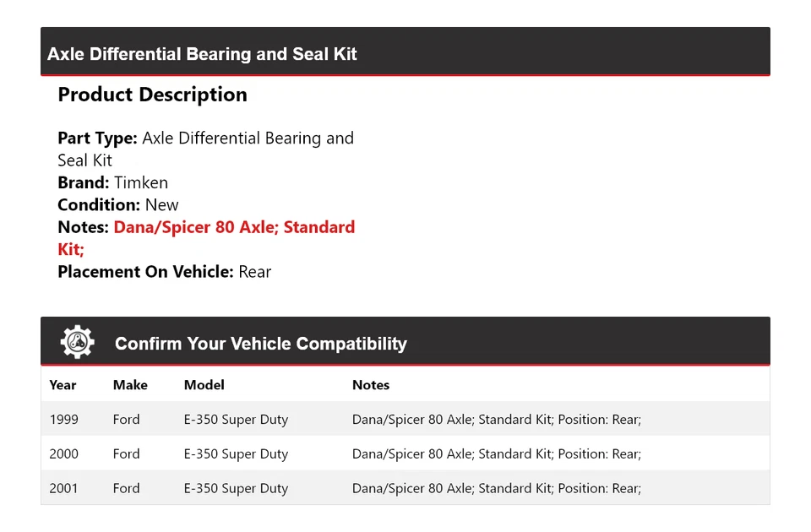Click the Axle Differential Bearing header
Screen dimensions: 811x532
coord(202,54)
